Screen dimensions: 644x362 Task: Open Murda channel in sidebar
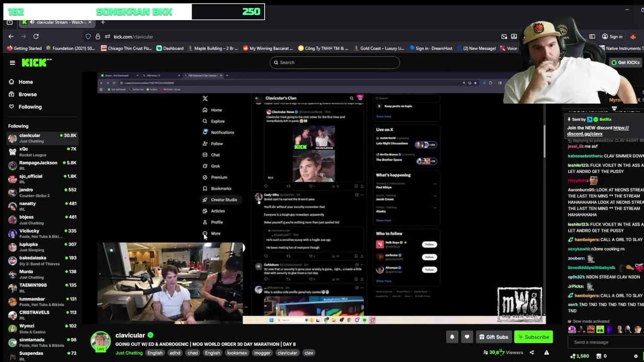[x=42, y=274]
